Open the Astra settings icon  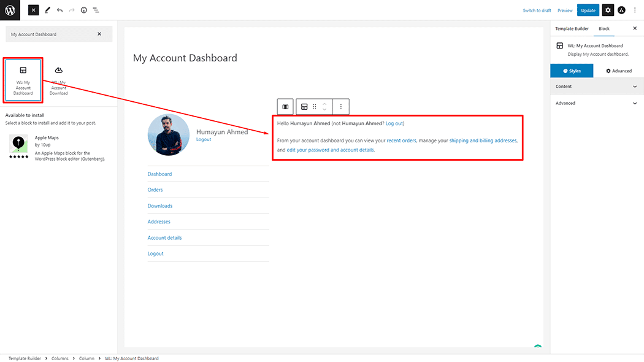click(x=621, y=10)
